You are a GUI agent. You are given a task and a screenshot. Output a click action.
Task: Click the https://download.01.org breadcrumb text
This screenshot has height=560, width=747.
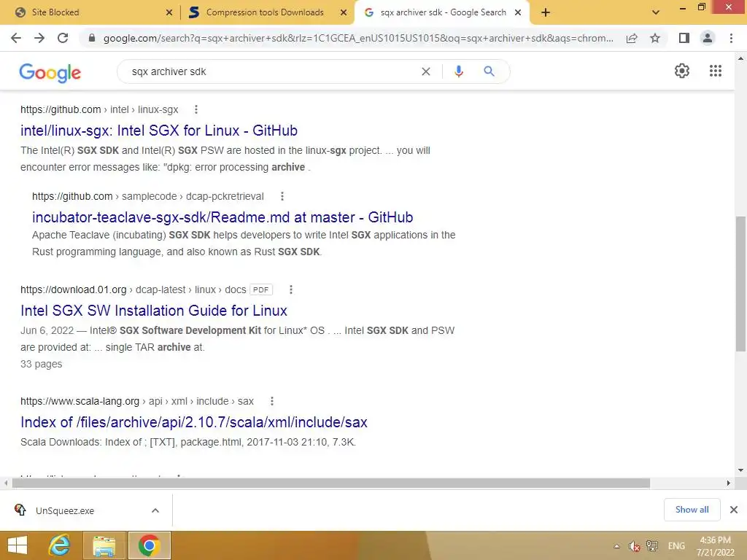(74, 289)
